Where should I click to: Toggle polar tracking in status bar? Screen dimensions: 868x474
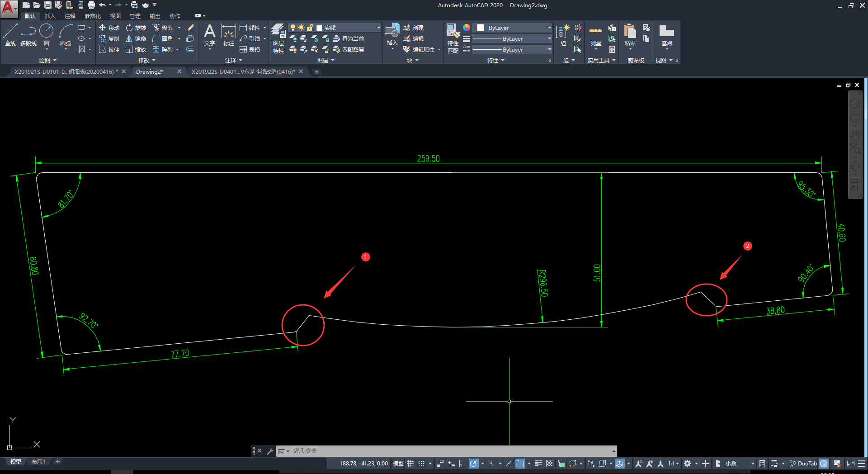click(x=473, y=463)
